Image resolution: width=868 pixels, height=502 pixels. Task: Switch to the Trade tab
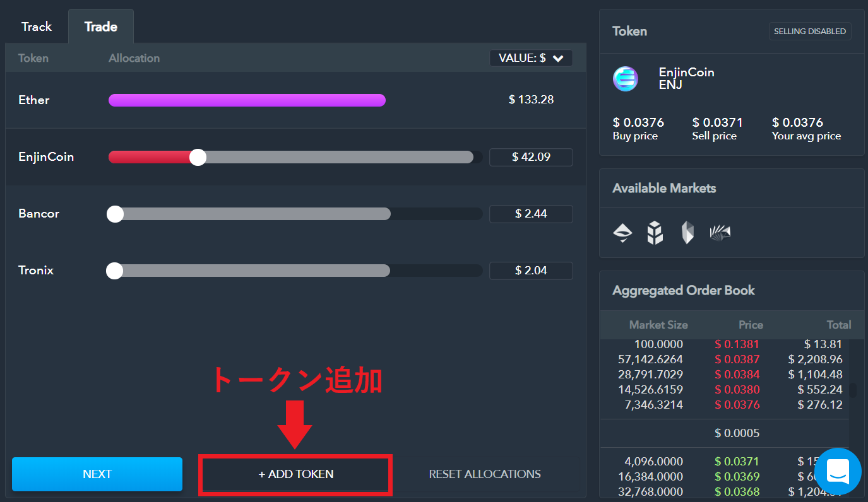[x=101, y=26]
